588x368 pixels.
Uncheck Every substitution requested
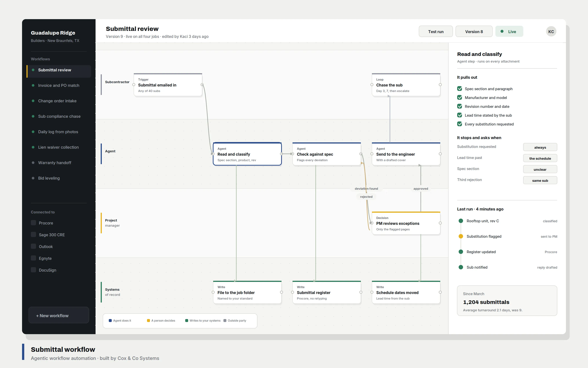pos(459,124)
